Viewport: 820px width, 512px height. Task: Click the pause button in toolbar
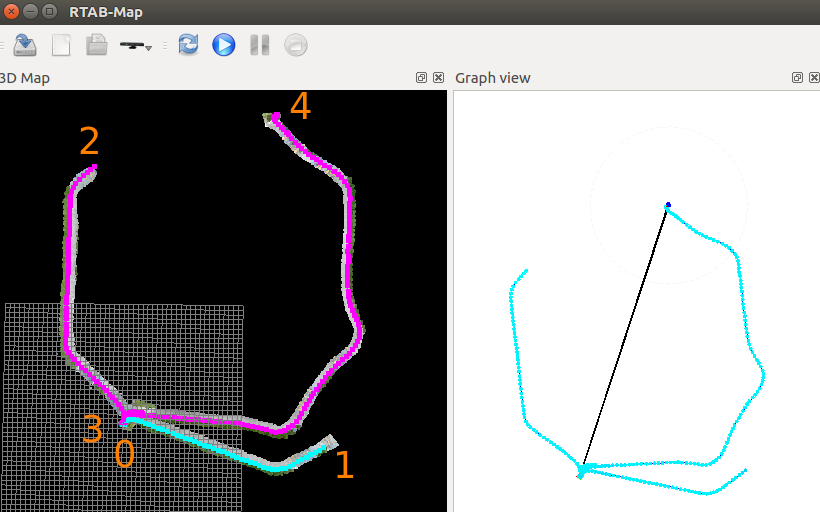259,45
